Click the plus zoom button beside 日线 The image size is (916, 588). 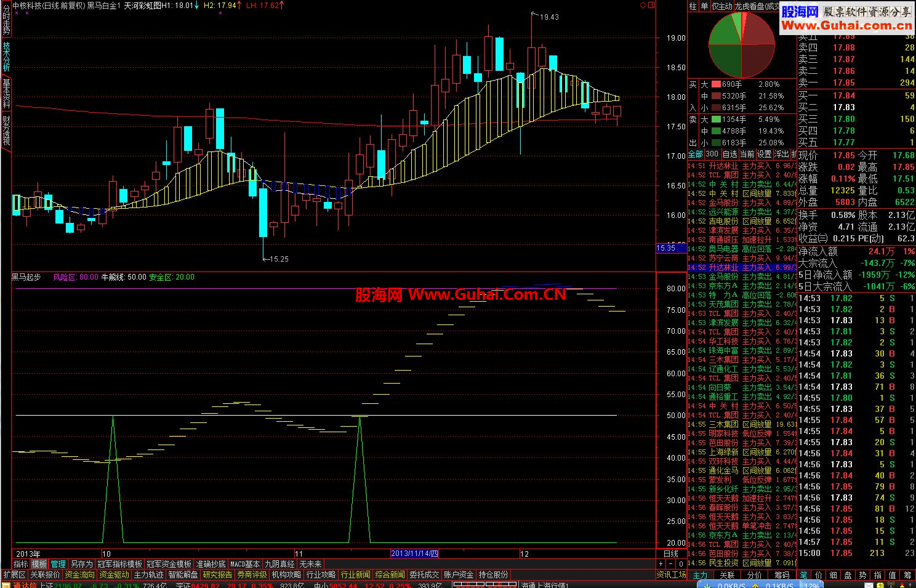pos(661,564)
